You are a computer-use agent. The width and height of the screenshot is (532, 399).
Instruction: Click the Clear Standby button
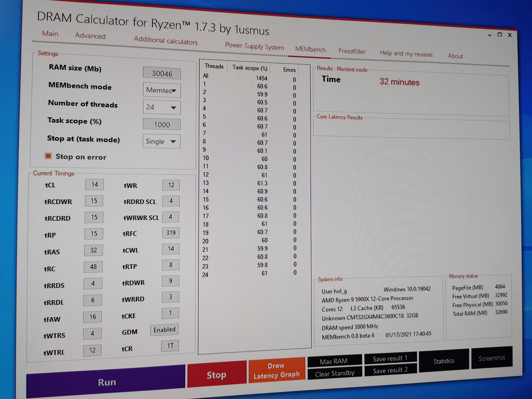tap(335, 373)
